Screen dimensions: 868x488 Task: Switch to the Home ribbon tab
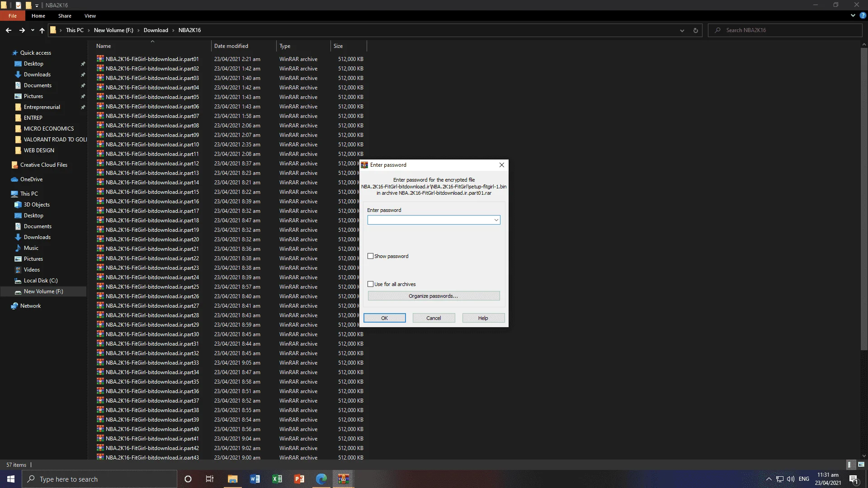(x=38, y=16)
